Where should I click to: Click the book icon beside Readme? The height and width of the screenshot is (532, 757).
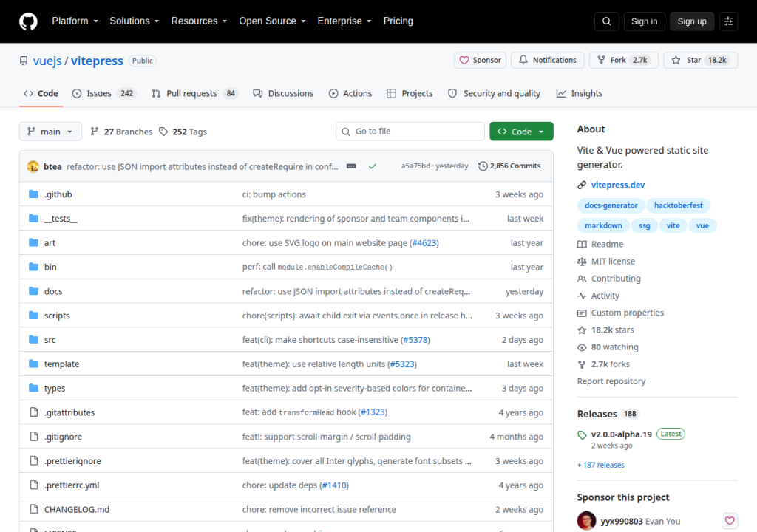coord(582,245)
